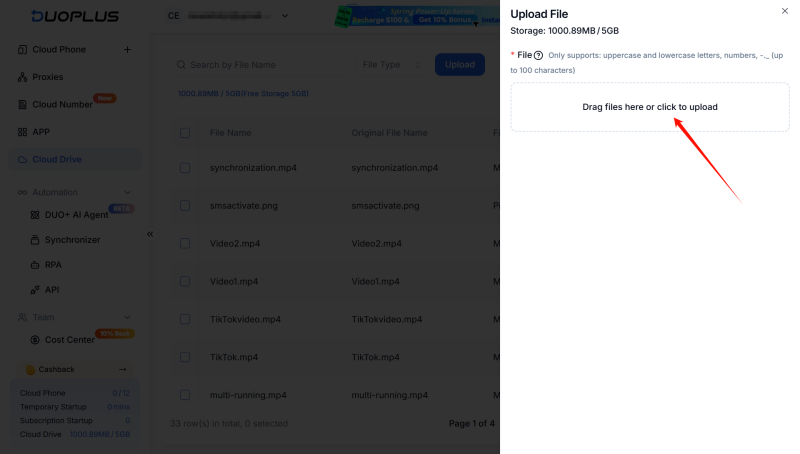Open the File Type dropdown
The image size is (800, 454).
click(x=392, y=65)
